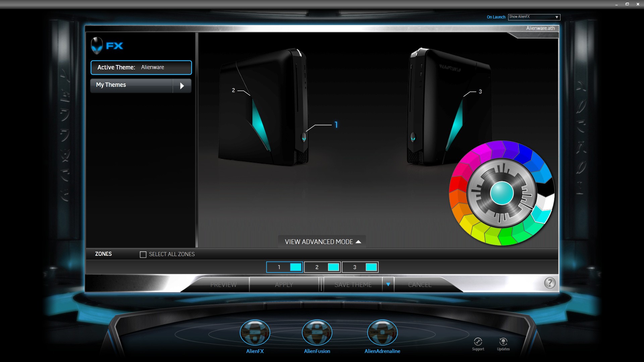Open the AlienAdrenaline module icon
Image resolution: width=644 pixels, height=362 pixels.
coord(382,333)
